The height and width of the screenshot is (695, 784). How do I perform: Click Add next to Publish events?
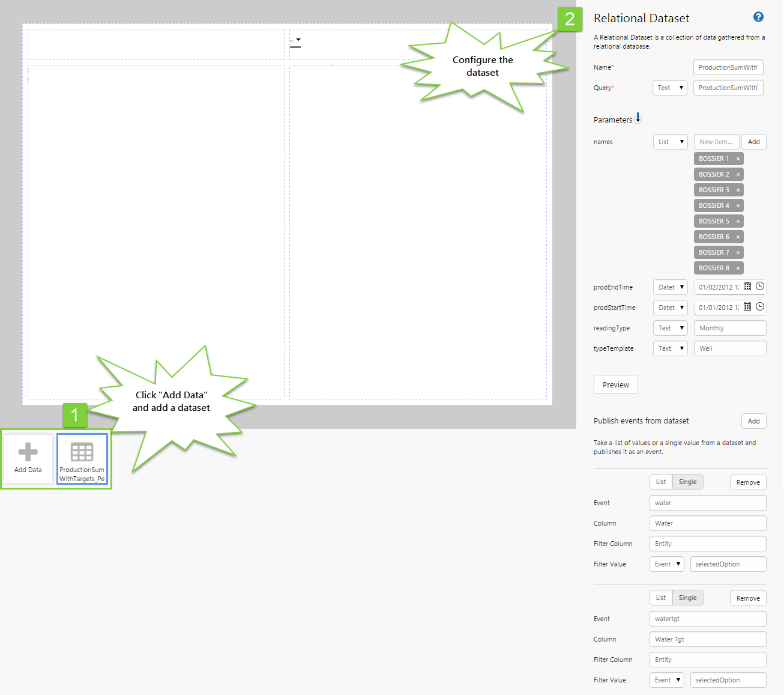pyautogui.click(x=753, y=422)
